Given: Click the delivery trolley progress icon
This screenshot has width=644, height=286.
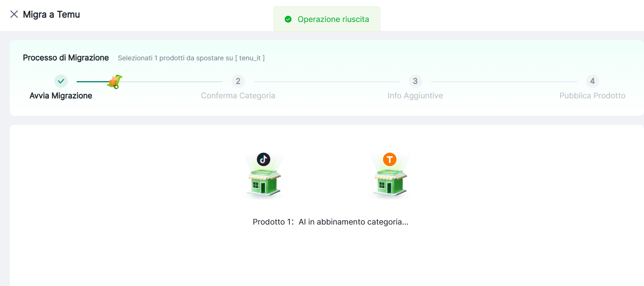Looking at the screenshot, I should pyautogui.click(x=115, y=82).
